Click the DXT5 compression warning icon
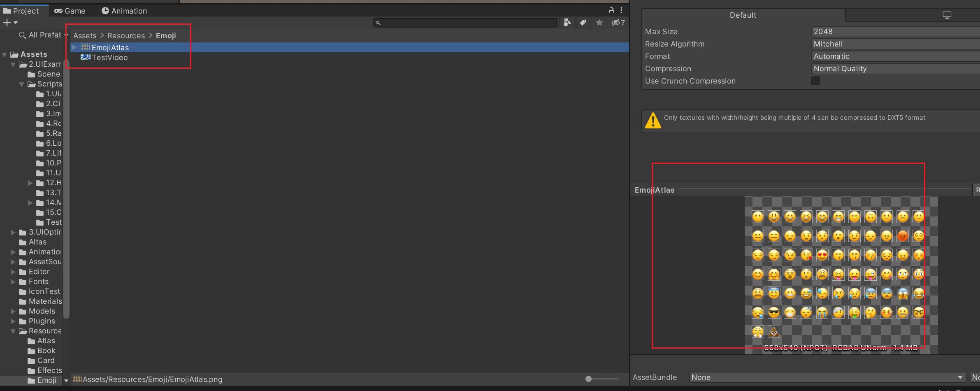The image size is (980, 391). pos(653,121)
